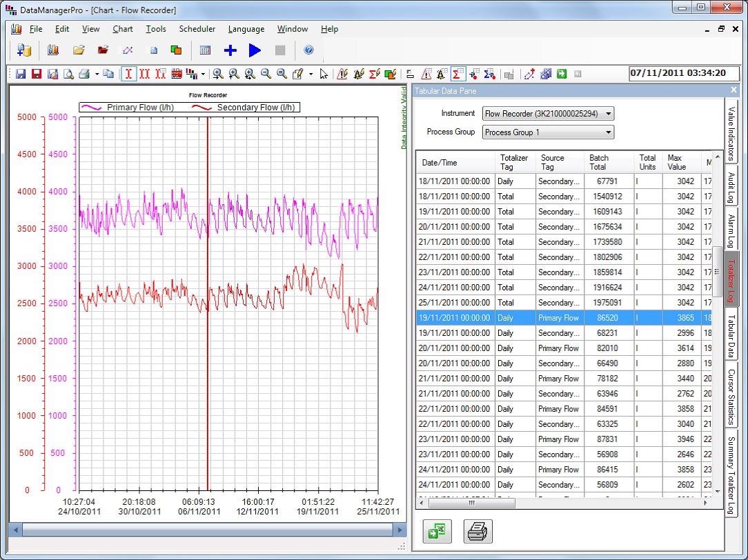This screenshot has height=560, width=748.
Task: Click the print preview magnifier icon
Action: pos(68,74)
